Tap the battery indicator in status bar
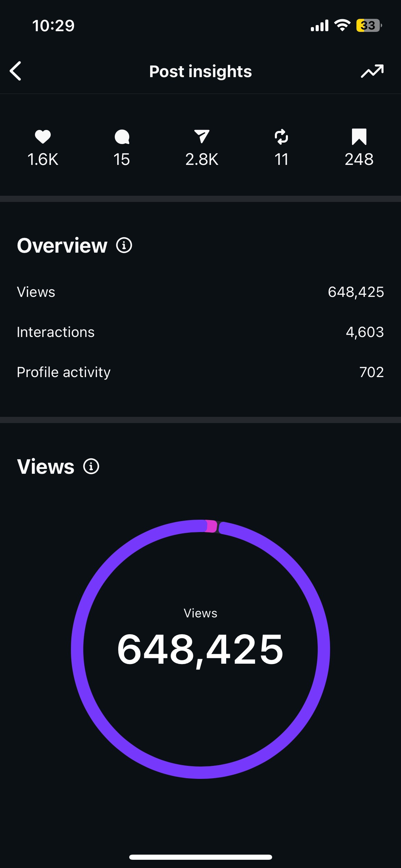Viewport: 401px width, 868px height. click(x=368, y=25)
